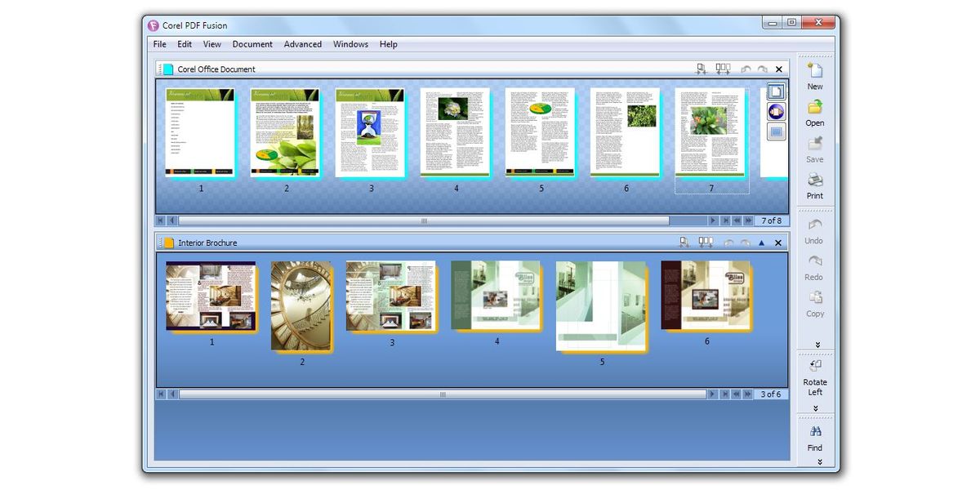This screenshot has height=490, width=980.
Task: Click the Corel Office Document horizontal scrollbar thumb
Action: click(423, 220)
